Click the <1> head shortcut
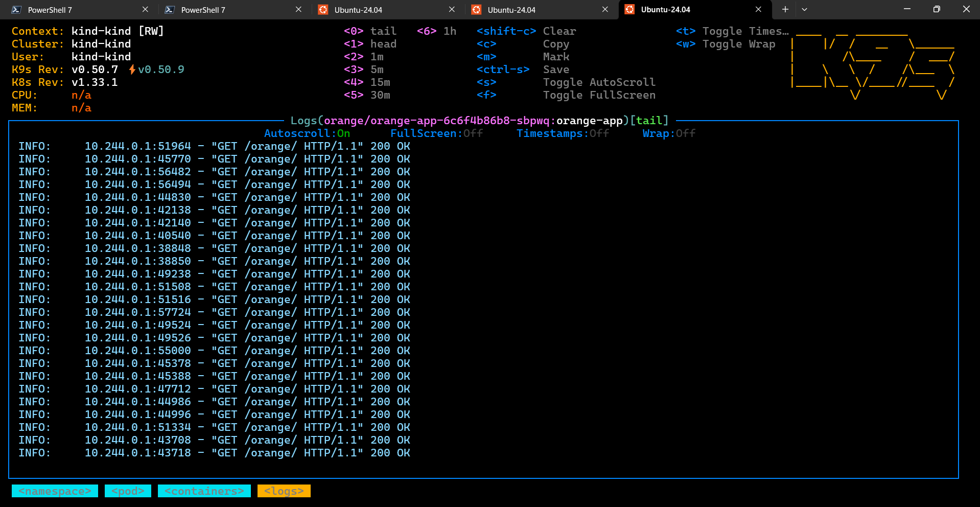The height and width of the screenshot is (507, 980). [x=370, y=44]
